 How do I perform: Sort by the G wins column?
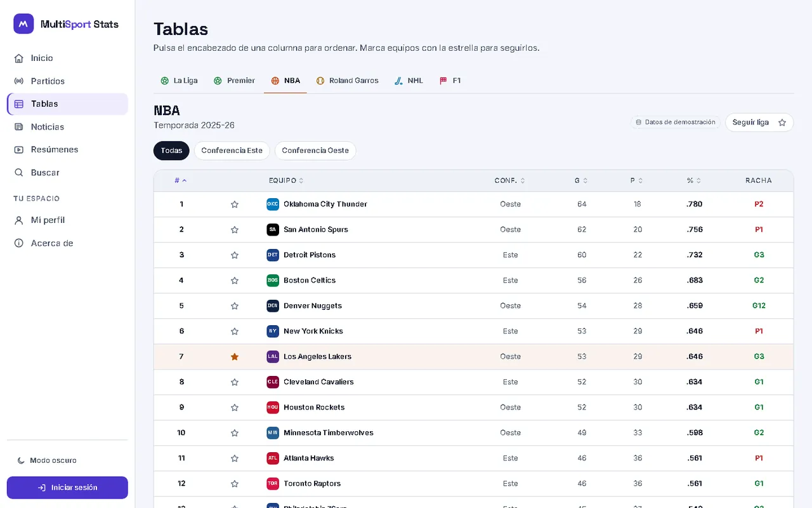point(582,181)
